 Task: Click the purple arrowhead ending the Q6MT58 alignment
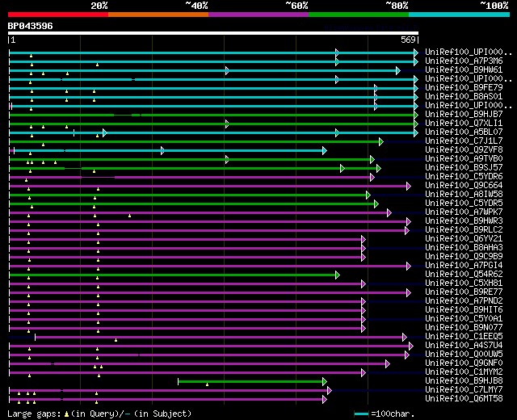click(325, 400)
